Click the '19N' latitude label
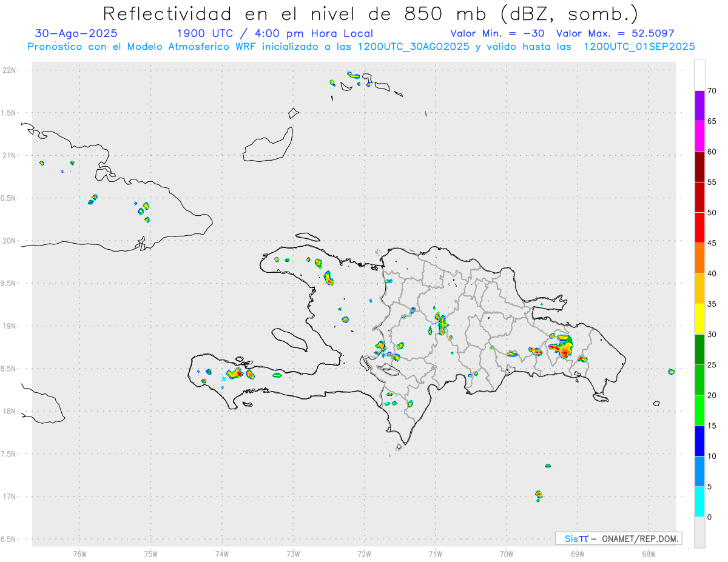 tap(10, 326)
